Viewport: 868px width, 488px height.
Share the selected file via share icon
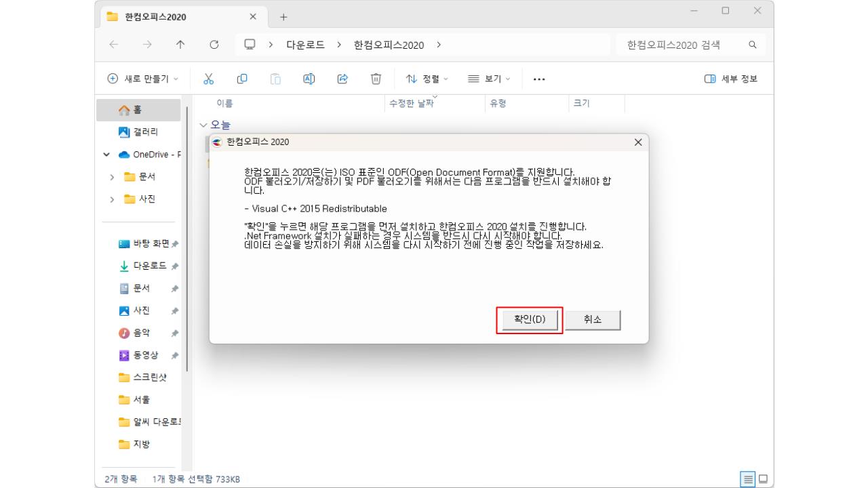click(x=342, y=78)
